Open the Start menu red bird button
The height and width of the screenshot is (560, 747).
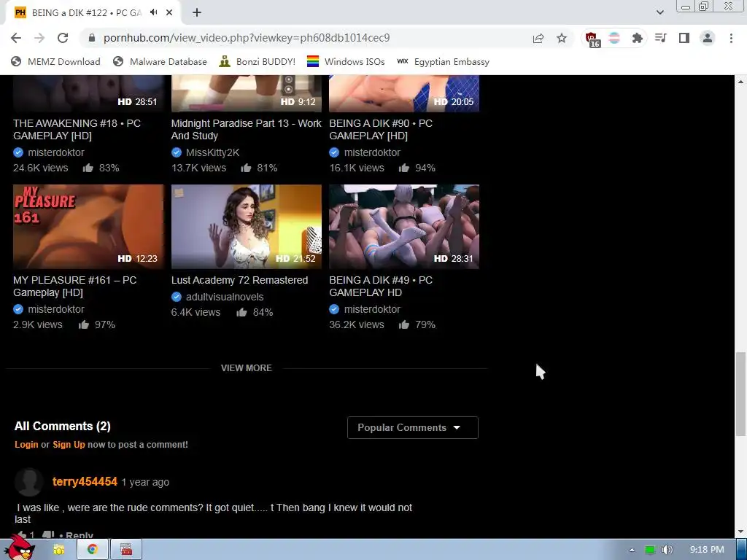coord(20,548)
